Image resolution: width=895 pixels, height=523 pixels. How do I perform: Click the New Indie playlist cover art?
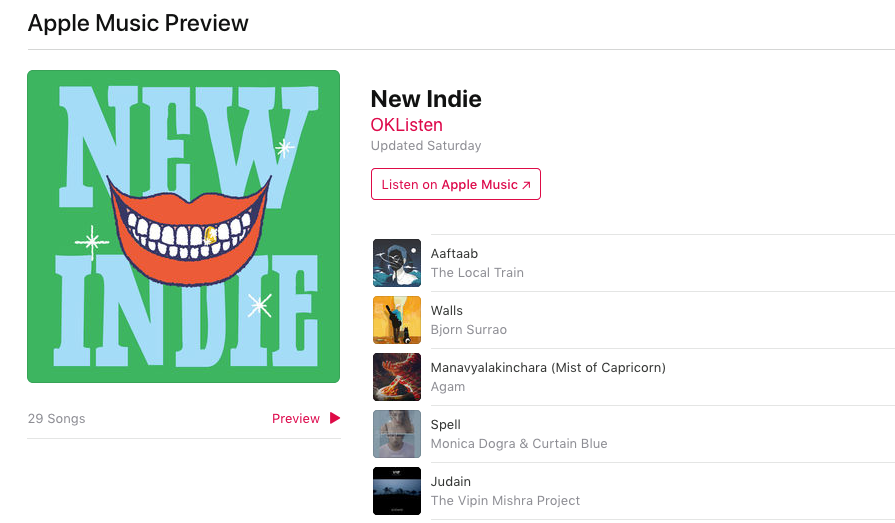[x=183, y=226]
